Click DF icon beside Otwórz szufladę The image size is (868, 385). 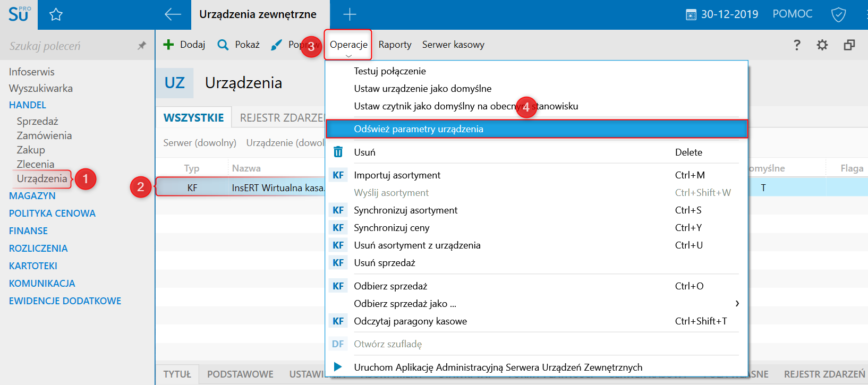coord(338,344)
